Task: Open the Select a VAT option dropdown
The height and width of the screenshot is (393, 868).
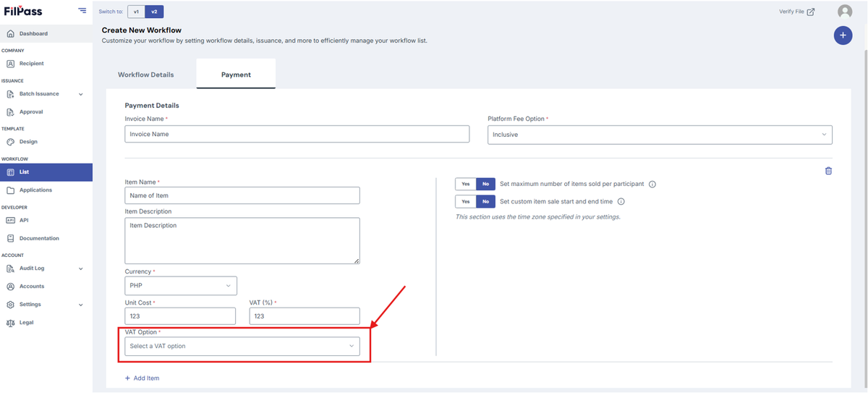Action: 242,346
